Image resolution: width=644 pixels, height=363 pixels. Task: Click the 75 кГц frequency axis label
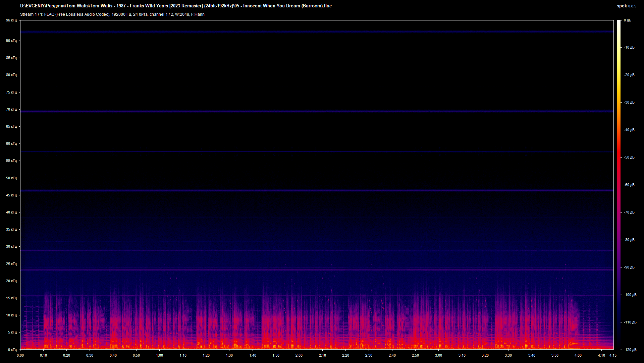pyautogui.click(x=11, y=92)
